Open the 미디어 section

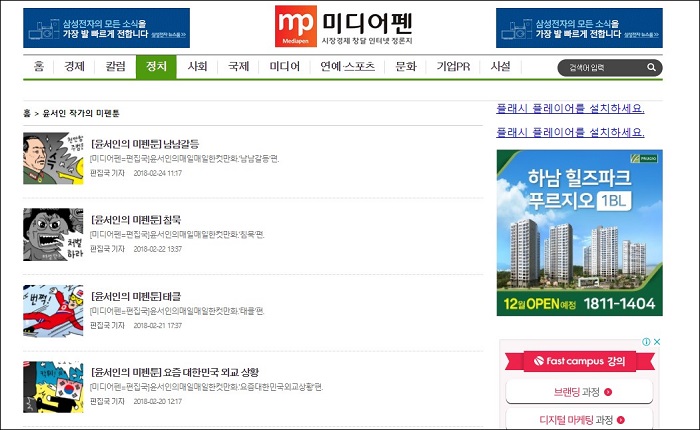[x=284, y=67]
